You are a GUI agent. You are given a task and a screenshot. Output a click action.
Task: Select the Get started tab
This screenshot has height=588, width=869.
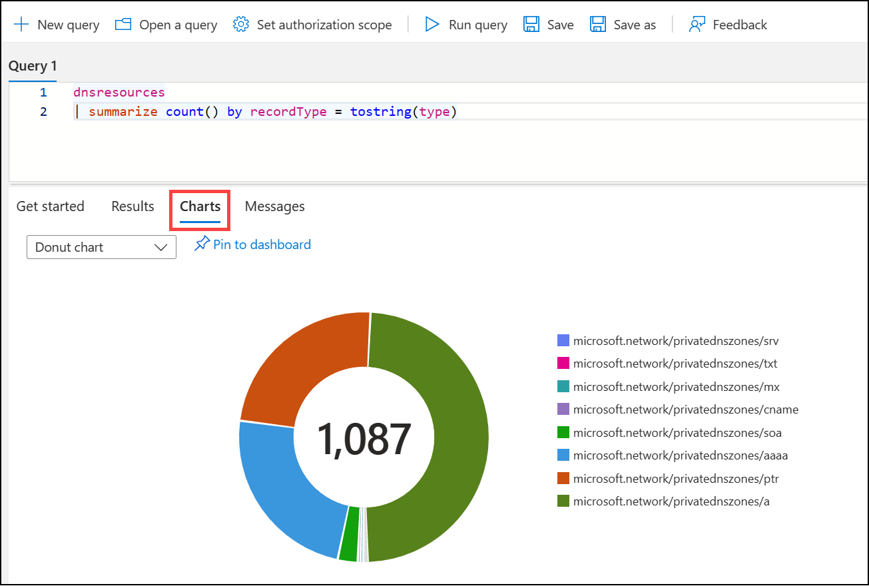[50, 206]
